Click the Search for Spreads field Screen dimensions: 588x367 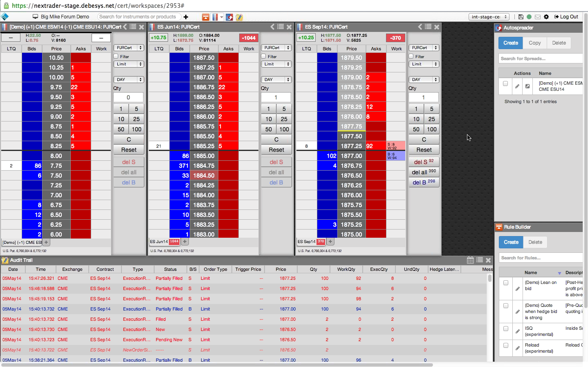[541, 59]
